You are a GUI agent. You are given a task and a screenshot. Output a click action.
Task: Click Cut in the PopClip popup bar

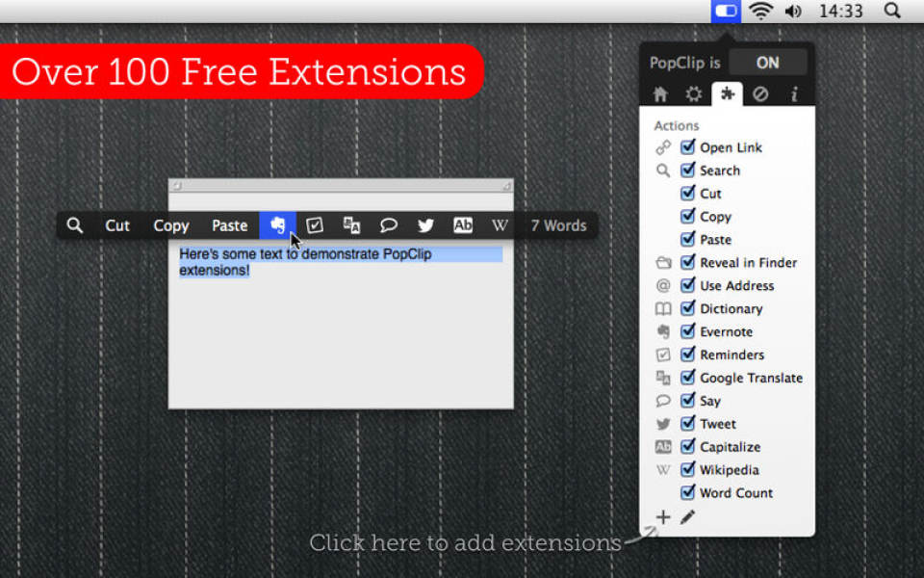(117, 225)
